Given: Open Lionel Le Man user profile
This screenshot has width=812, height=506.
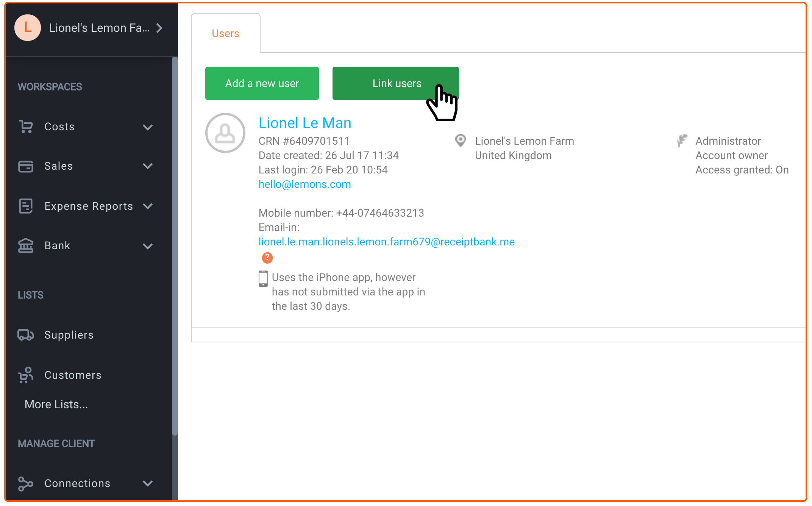Looking at the screenshot, I should coord(306,123).
